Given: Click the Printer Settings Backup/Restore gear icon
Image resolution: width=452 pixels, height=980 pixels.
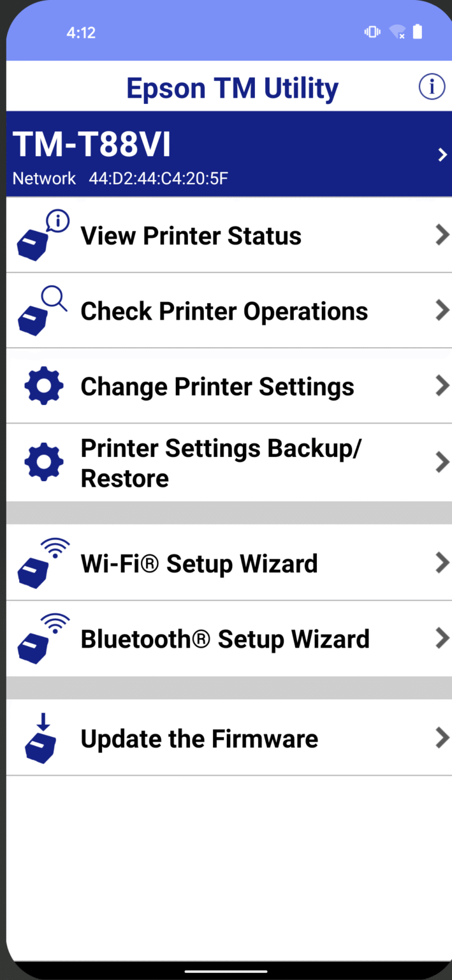Looking at the screenshot, I should click(x=43, y=461).
